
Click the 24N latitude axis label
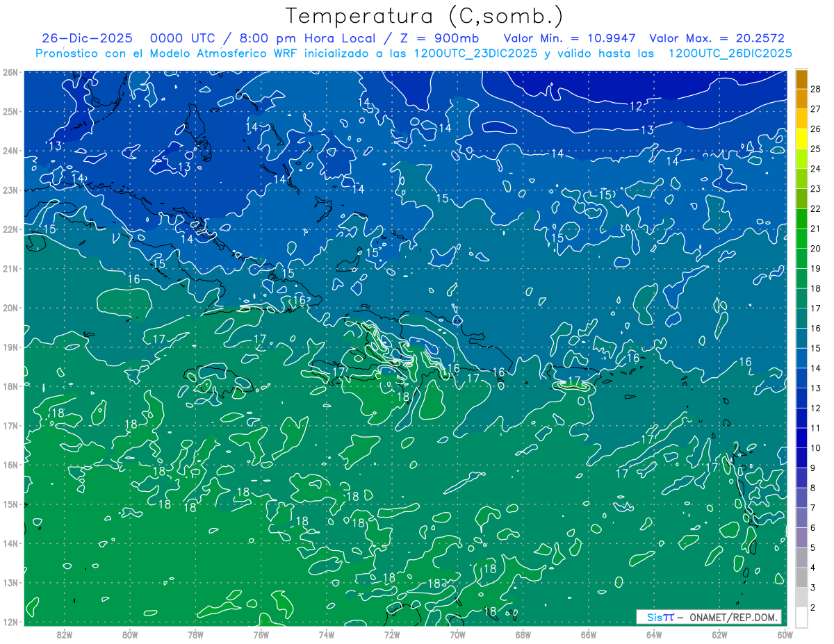[10, 151]
